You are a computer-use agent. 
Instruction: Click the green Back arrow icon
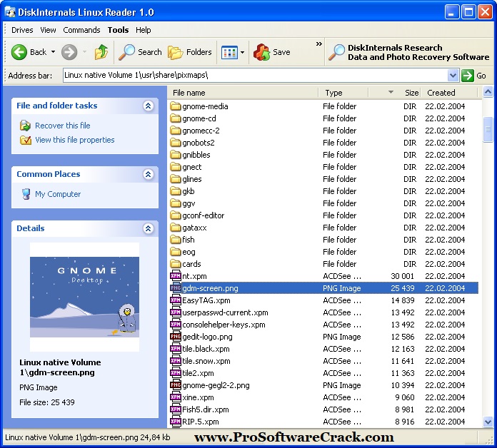19,52
